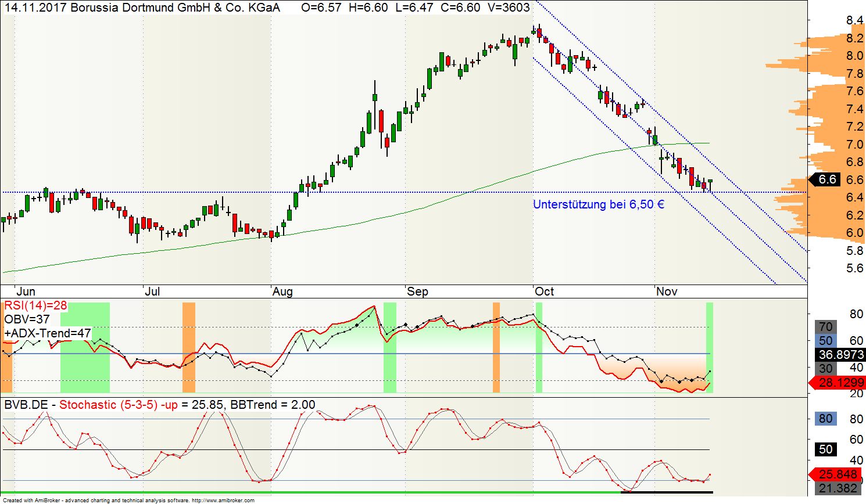
Task: Select the black 6.6 current price marker
Action: (825, 179)
